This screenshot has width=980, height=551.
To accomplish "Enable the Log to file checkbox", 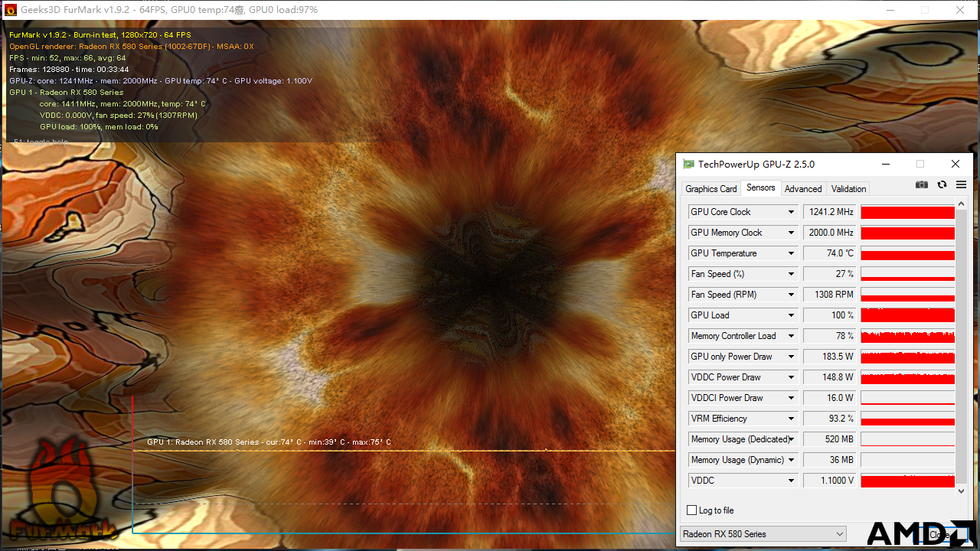I will pyautogui.click(x=692, y=510).
